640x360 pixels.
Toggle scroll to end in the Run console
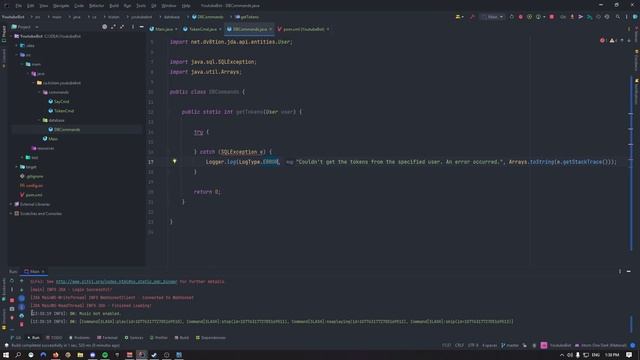point(22,307)
